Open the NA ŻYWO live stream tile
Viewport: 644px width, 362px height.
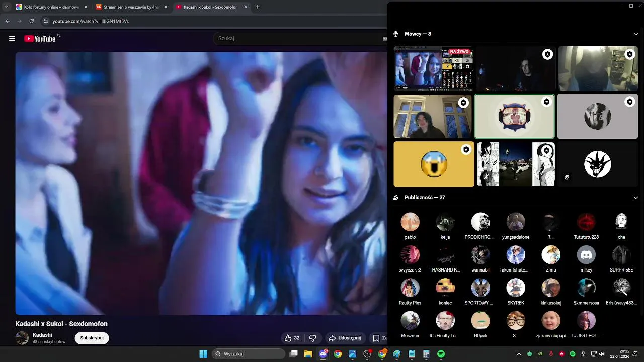[433, 68]
